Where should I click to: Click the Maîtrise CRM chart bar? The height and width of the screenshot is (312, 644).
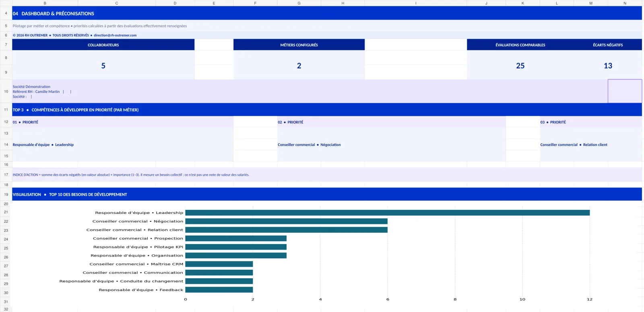pos(219,264)
